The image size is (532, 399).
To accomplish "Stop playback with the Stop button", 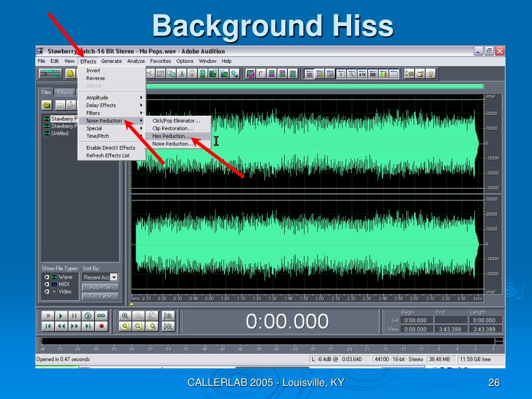I will coord(48,316).
